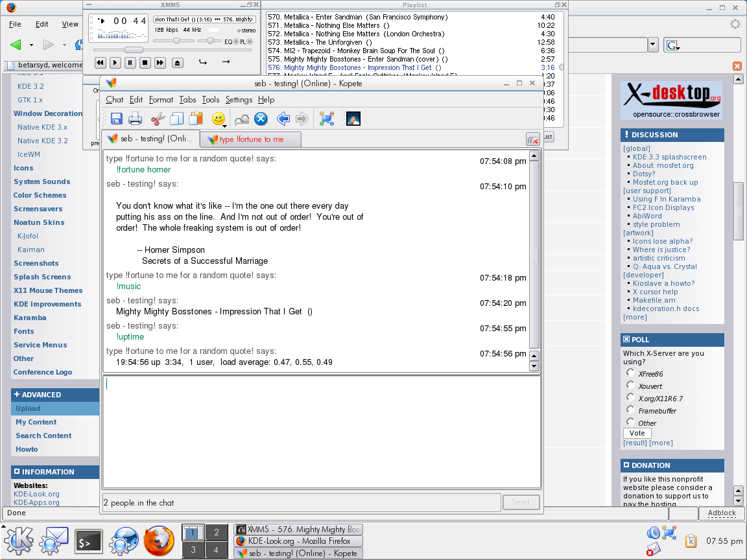Select Xouvert radio option in poll
Viewport: 747px width, 560px height.
coord(630,385)
